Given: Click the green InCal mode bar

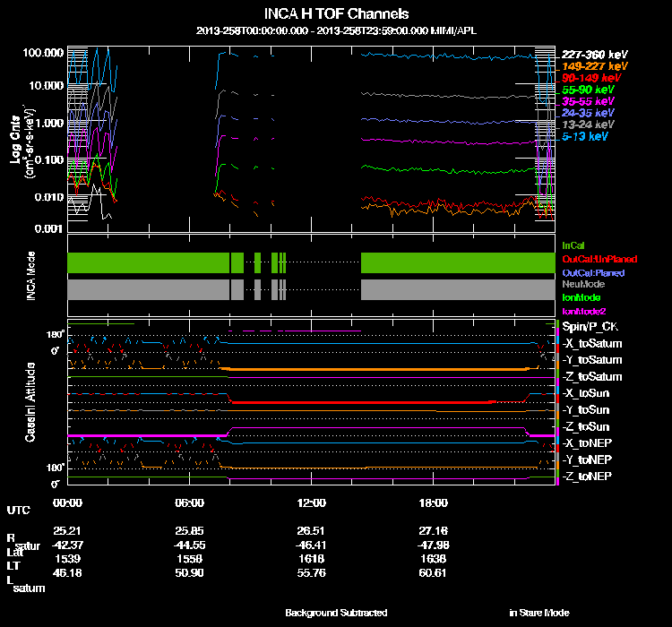Looking at the screenshot, I should pyautogui.click(x=148, y=262).
